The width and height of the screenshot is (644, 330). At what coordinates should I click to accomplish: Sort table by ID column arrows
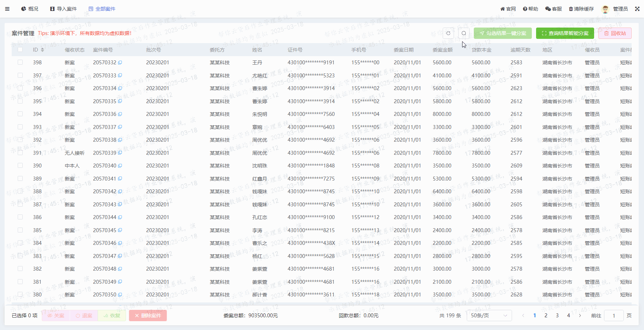point(42,50)
